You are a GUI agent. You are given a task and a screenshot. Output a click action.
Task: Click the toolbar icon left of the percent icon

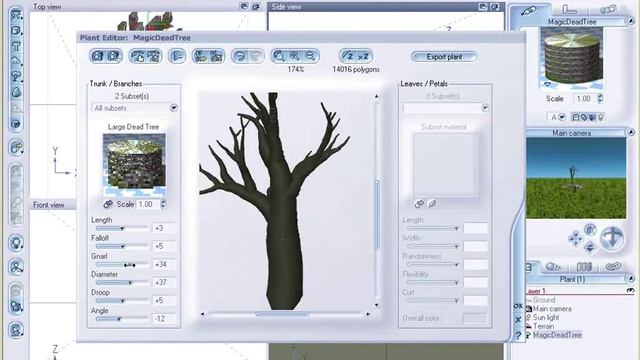pyautogui.click(x=200, y=56)
